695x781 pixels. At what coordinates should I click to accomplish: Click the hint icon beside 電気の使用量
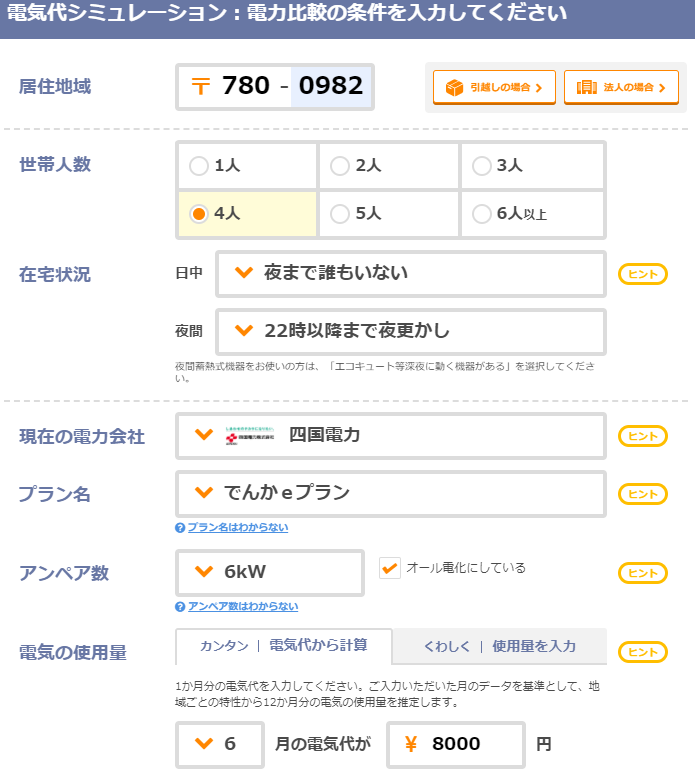click(x=642, y=652)
